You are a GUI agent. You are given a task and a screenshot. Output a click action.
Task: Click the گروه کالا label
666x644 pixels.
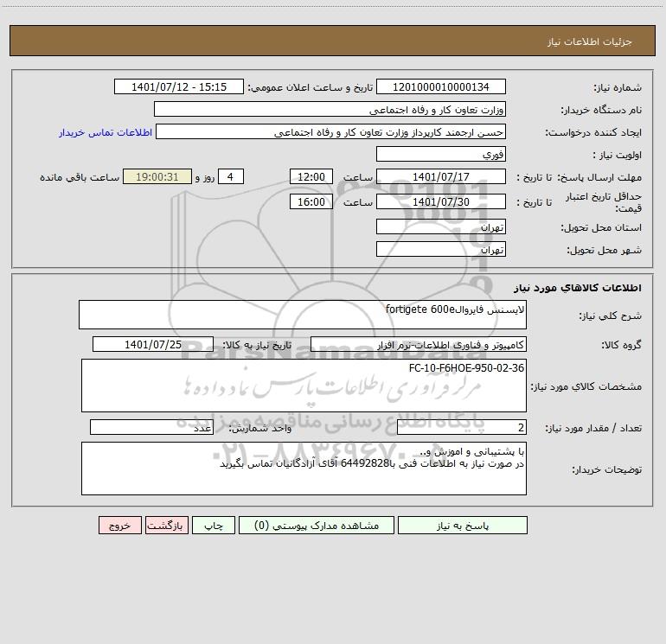click(x=622, y=345)
